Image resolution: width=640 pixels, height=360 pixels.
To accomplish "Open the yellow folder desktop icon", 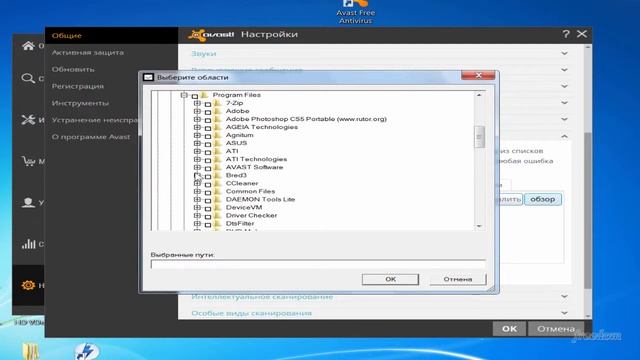I will pyautogui.click(x=31, y=352).
